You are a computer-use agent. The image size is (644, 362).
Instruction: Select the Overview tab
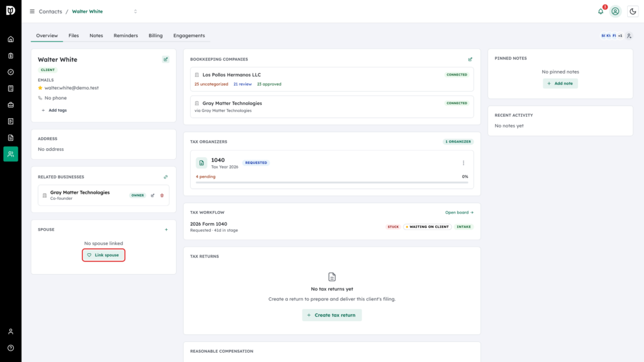(x=47, y=36)
